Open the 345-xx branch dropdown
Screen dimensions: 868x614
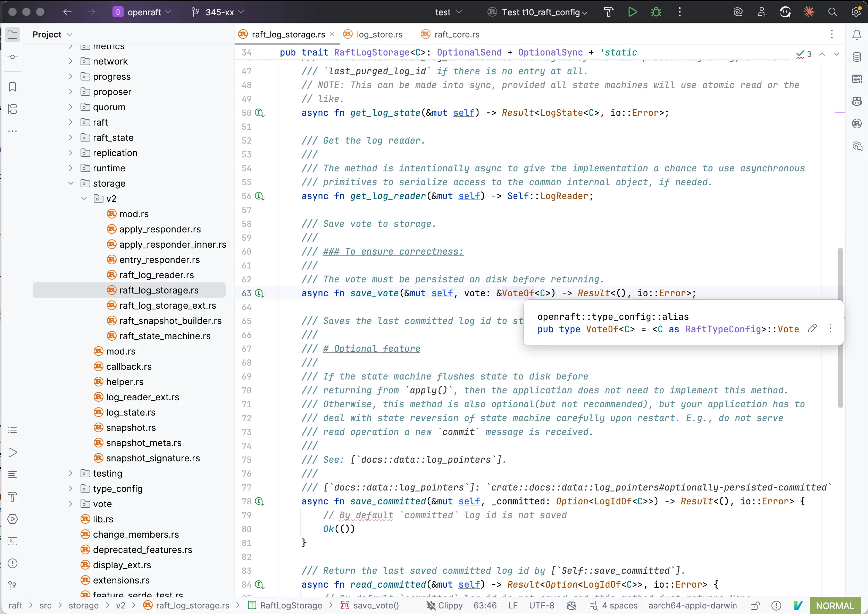tap(219, 12)
